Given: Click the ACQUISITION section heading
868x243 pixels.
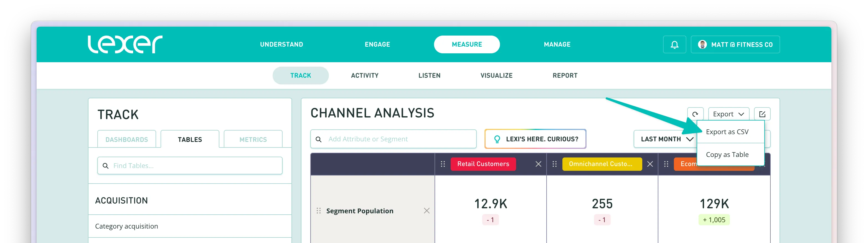Looking at the screenshot, I should (x=121, y=201).
